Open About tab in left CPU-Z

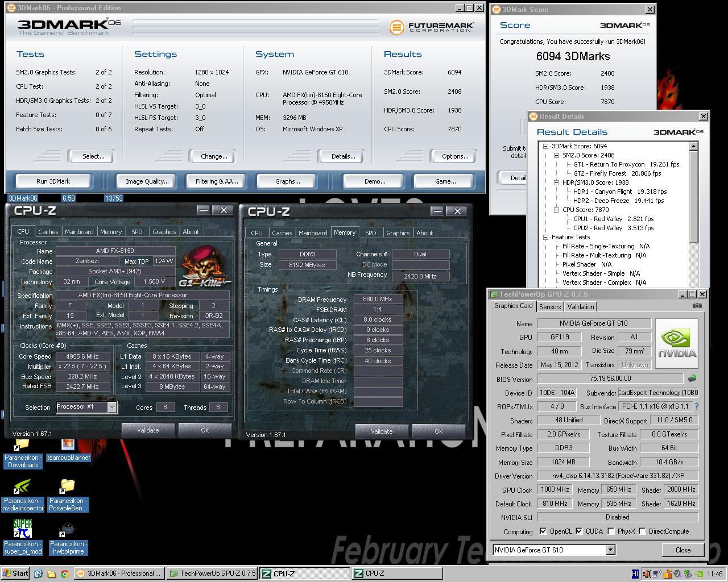(x=191, y=232)
